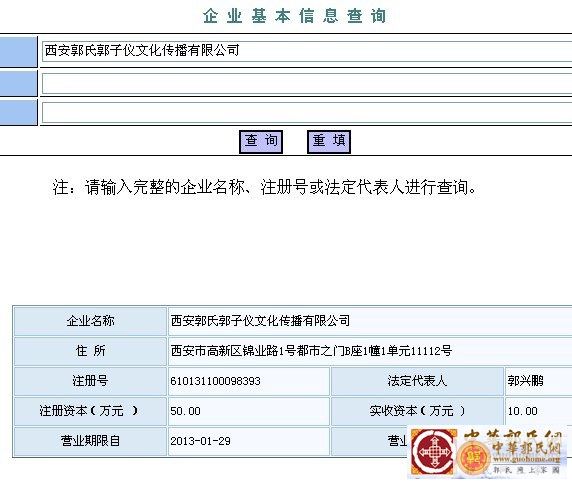Click the registered capital value 50.00
This screenshot has height=484, width=572.
pyautogui.click(x=185, y=411)
